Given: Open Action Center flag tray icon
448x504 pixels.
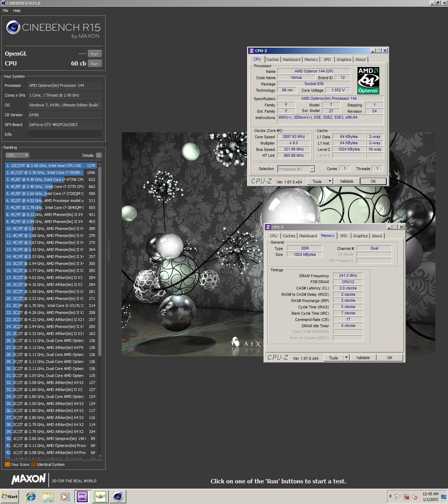Looking at the screenshot, I should [x=398, y=496].
